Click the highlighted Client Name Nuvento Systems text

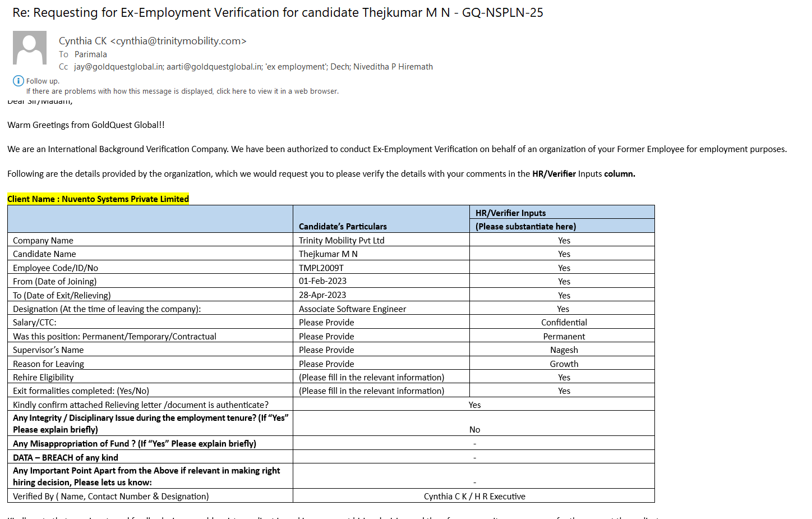(x=98, y=199)
